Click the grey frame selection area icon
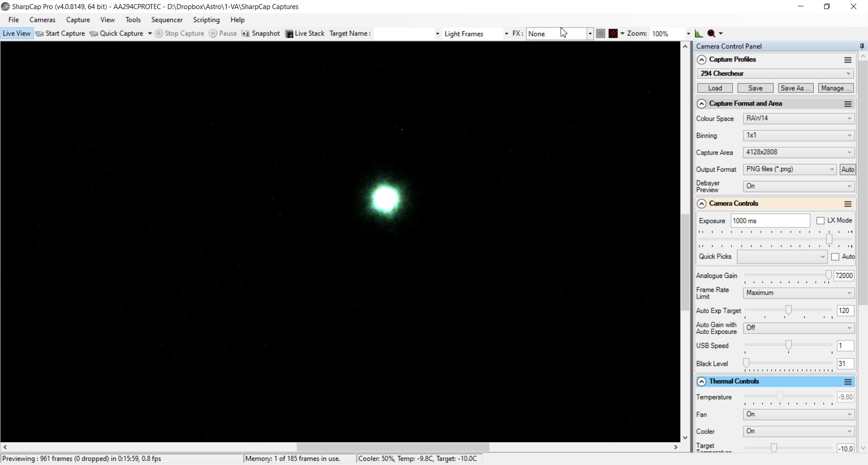Image resolution: width=868 pixels, height=465 pixels. (601, 33)
